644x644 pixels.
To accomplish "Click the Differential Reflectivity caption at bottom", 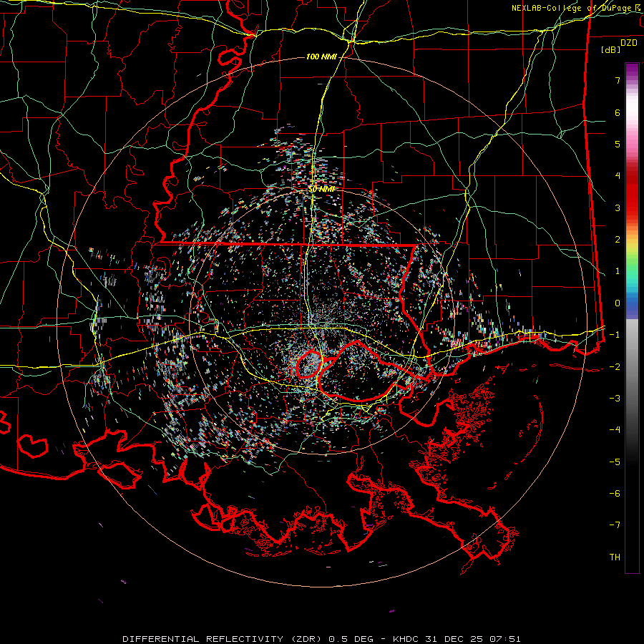I will [x=321, y=639].
